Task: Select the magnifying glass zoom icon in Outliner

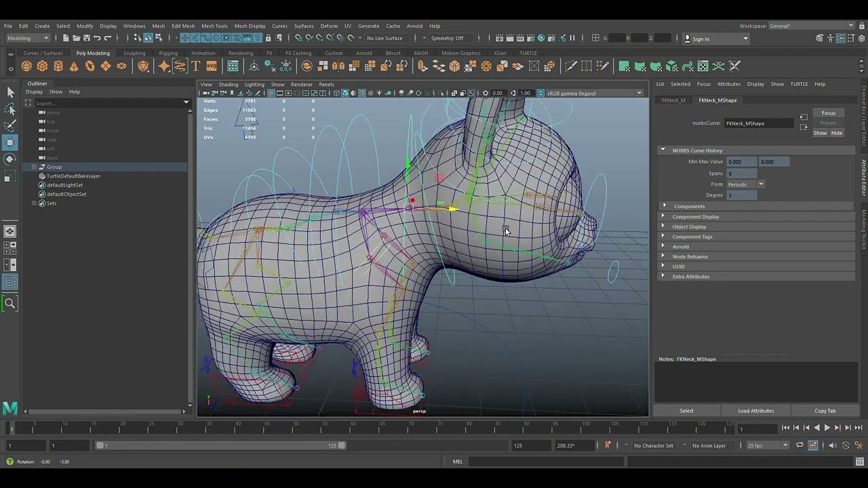Action: coord(10,303)
